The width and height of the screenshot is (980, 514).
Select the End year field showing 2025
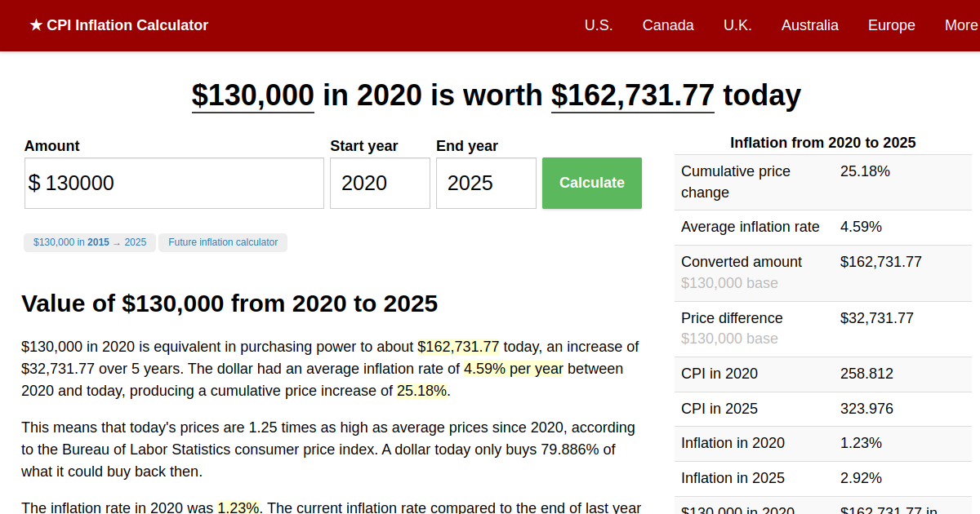pos(486,183)
